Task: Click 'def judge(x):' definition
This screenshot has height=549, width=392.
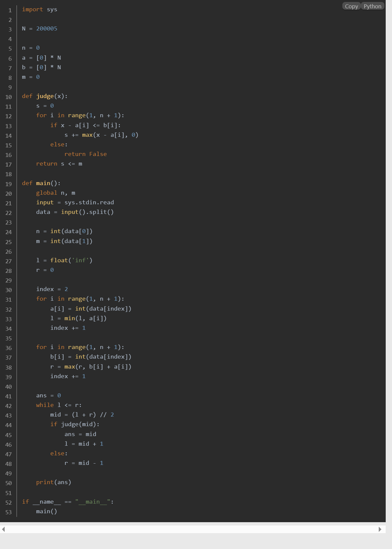Action: (x=45, y=96)
